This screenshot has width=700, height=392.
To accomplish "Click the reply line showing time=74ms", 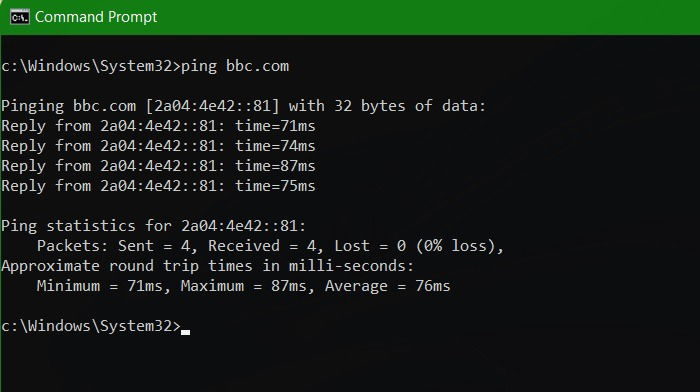I will 158,146.
